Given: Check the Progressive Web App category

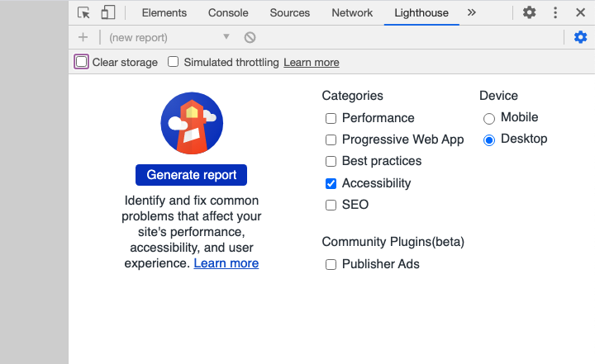Looking at the screenshot, I should [x=331, y=140].
